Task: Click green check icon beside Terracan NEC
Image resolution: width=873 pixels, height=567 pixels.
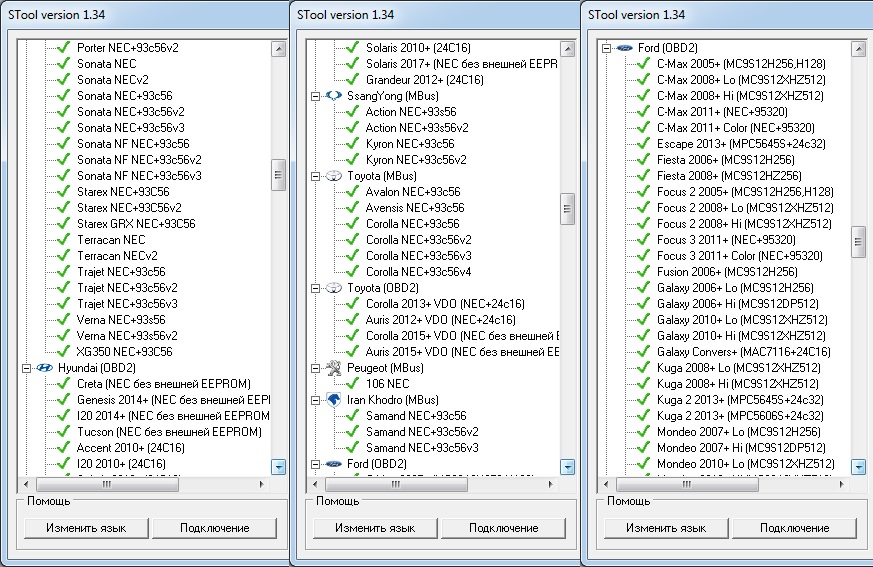Action: [x=63, y=240]
